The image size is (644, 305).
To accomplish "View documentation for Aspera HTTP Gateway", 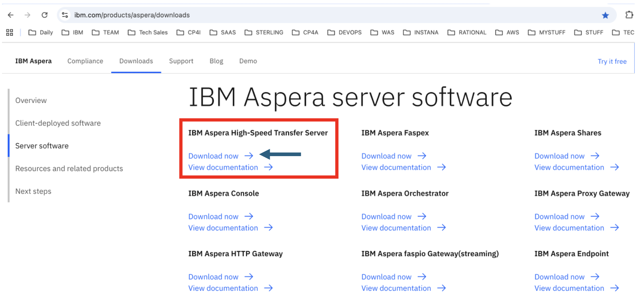I will 231,288.
